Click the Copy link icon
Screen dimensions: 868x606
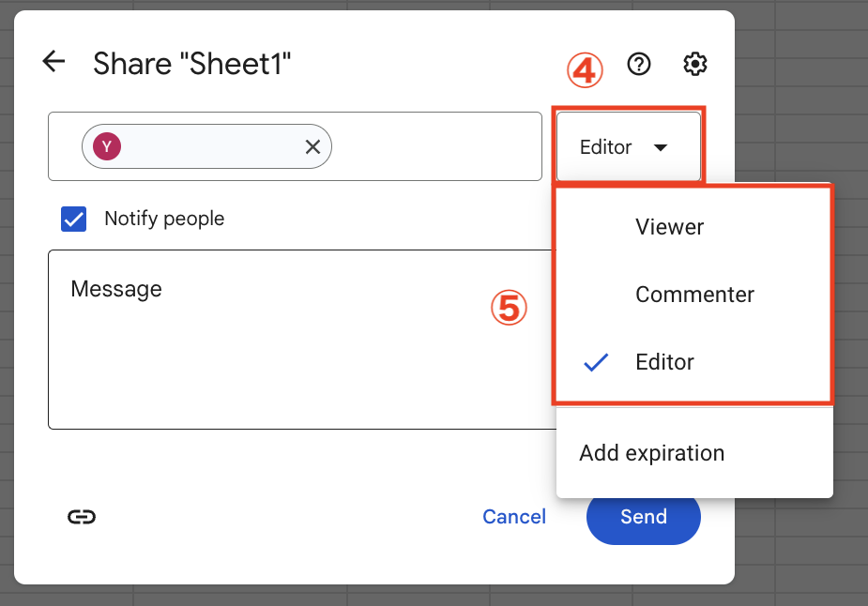82,517
